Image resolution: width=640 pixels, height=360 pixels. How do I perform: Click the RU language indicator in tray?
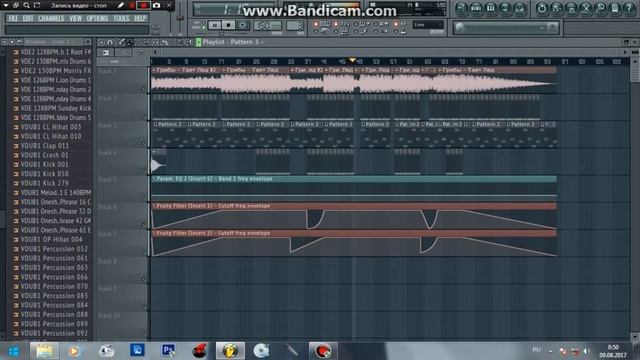(536, 350)
